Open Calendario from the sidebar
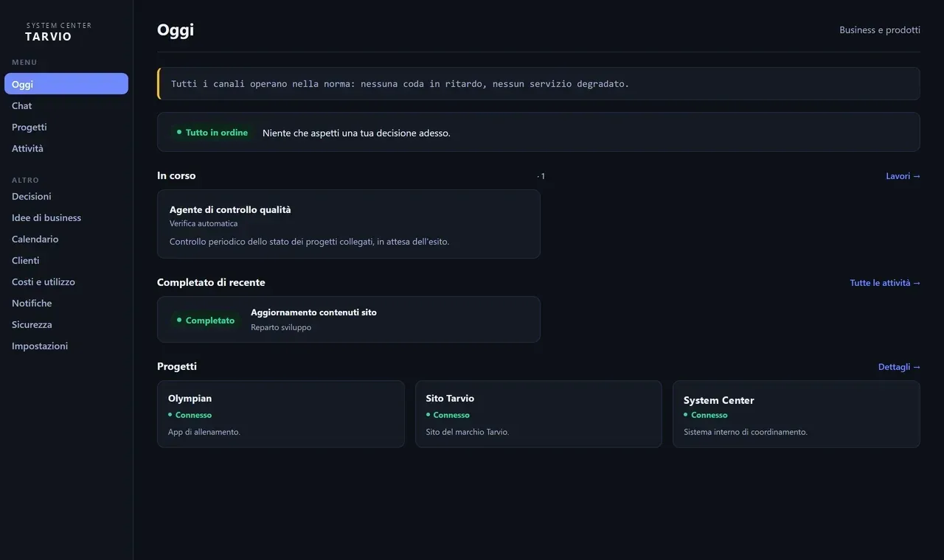This screenshot has height=560, width=944. pos(66,239)
